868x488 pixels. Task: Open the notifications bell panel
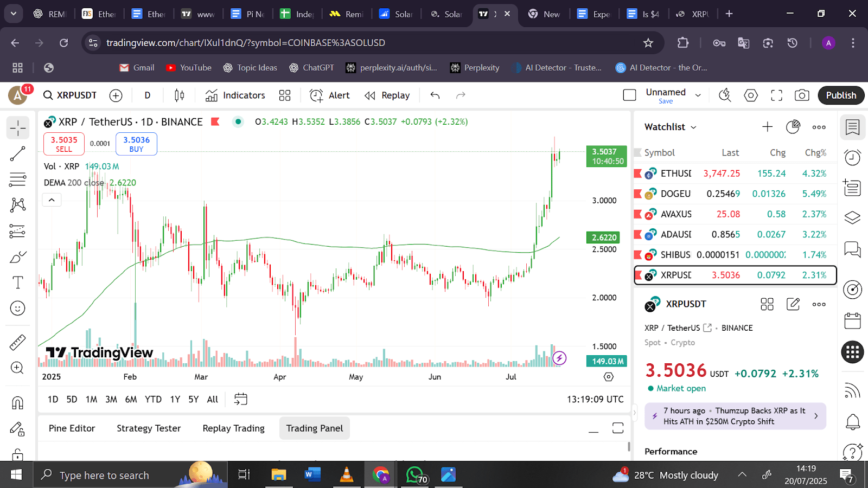click(x=853, y=421)
